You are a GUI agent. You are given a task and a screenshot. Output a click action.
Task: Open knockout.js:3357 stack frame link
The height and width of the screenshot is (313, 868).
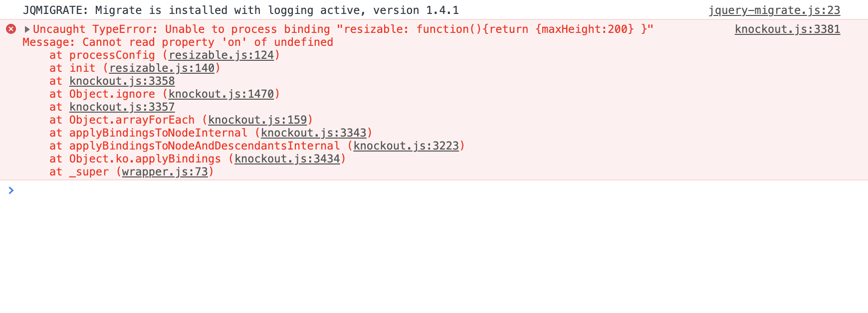click(121, 107)
